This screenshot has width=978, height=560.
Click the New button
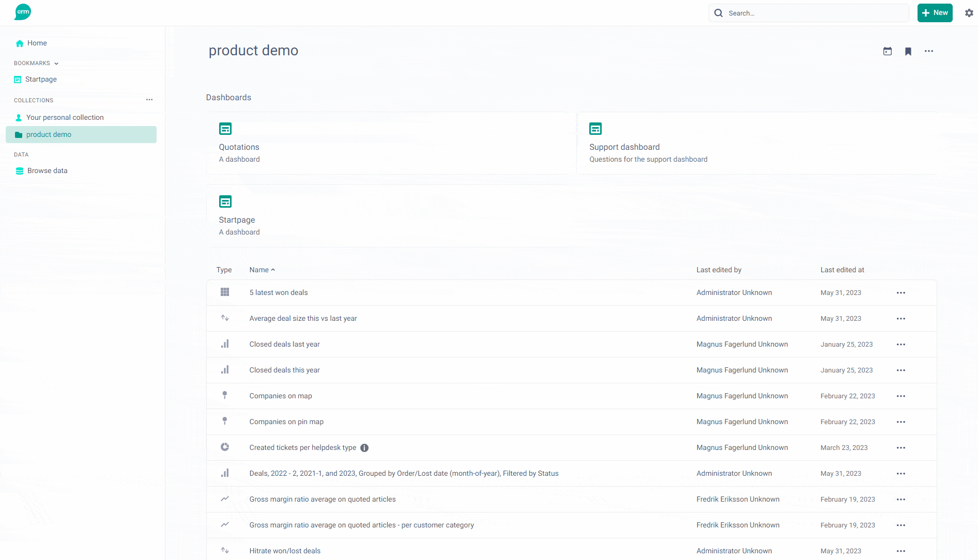click(935, 12)
